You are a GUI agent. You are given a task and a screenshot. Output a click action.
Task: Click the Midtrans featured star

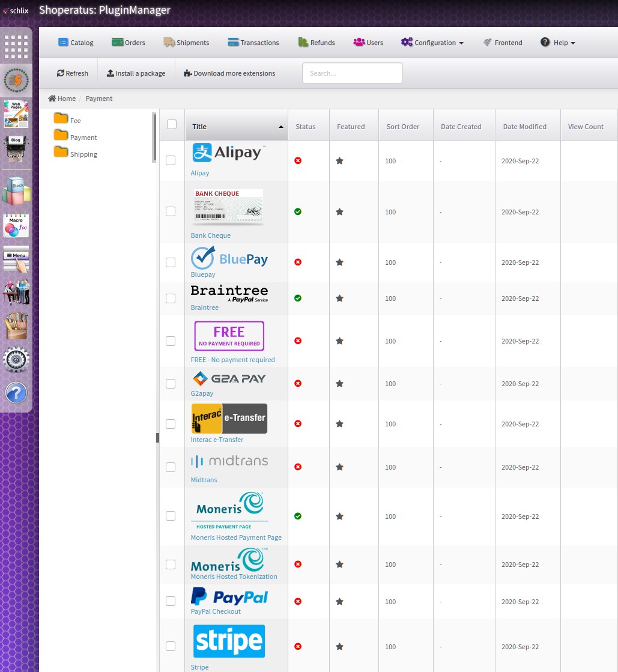[339, 467]
